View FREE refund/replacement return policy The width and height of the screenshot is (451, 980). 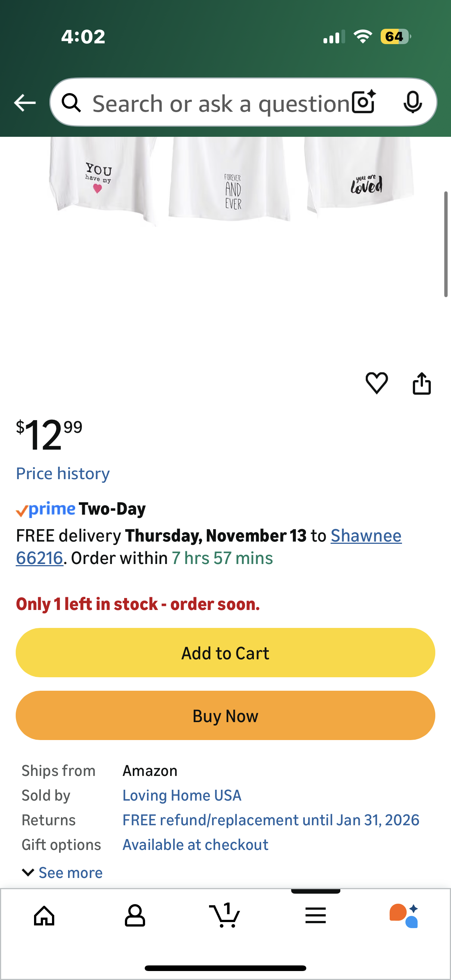pos(271,820)
